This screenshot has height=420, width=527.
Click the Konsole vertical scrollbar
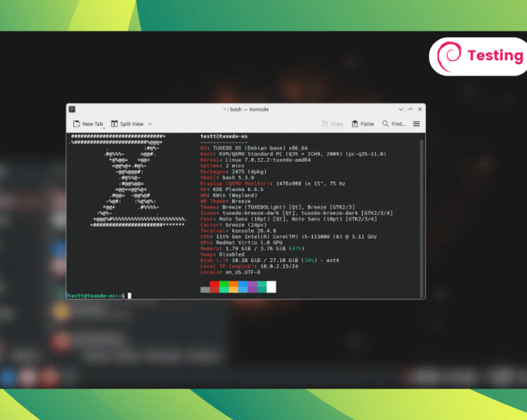[422, 218]
